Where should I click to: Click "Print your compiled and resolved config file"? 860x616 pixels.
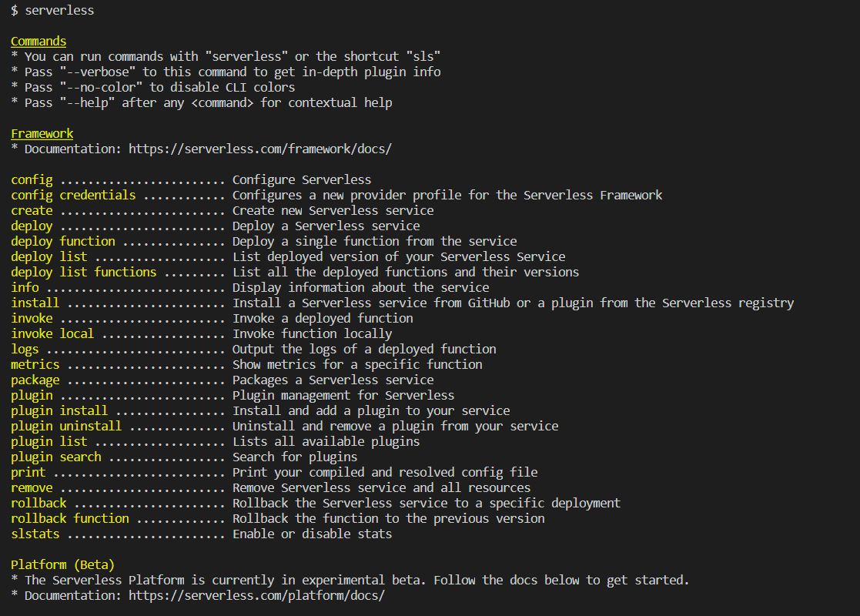pos(385,471)
